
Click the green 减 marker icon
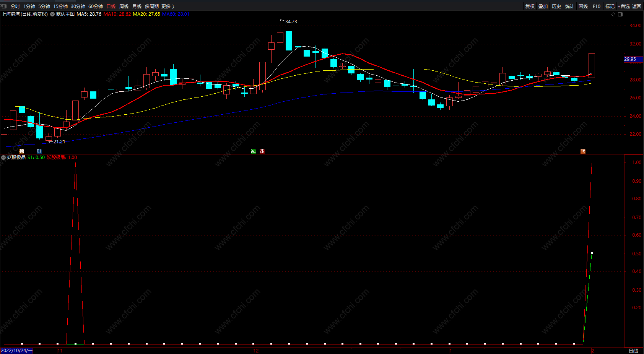[253, 151]
